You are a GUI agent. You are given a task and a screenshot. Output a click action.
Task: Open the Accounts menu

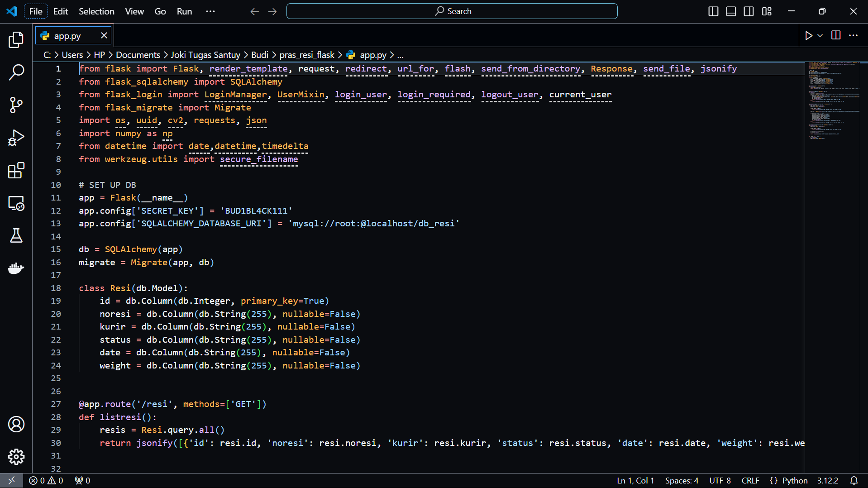pos(16,424)
